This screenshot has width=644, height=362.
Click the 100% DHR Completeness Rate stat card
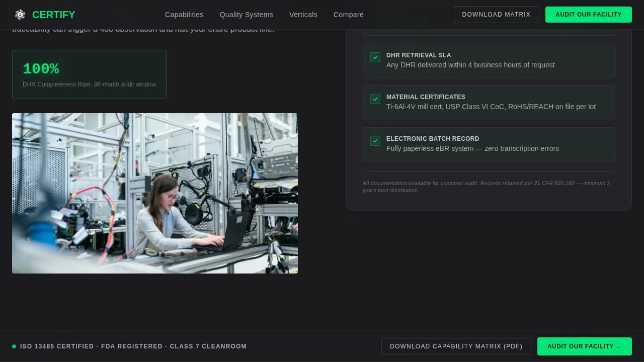(89, 74)
